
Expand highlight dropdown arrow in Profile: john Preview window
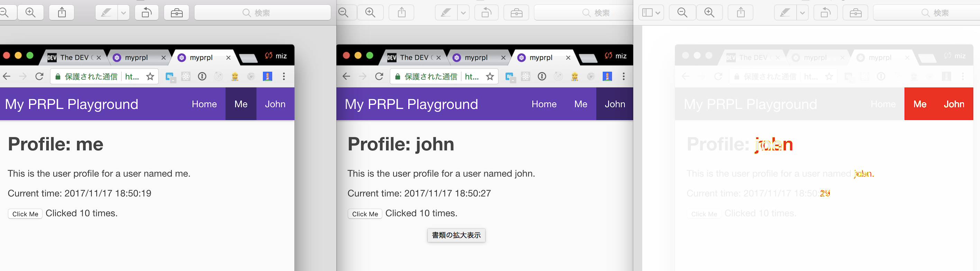pyautogui.click(x=463, y=12)
